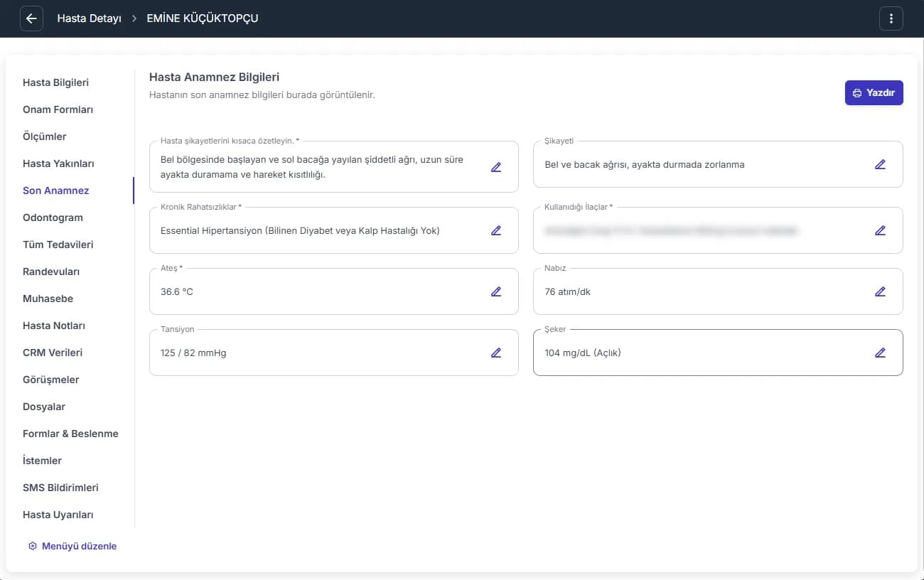924x580 pixels.
Task: Click the Ateş field showing 36.6 °C
Action: click(x=334, y=291)
